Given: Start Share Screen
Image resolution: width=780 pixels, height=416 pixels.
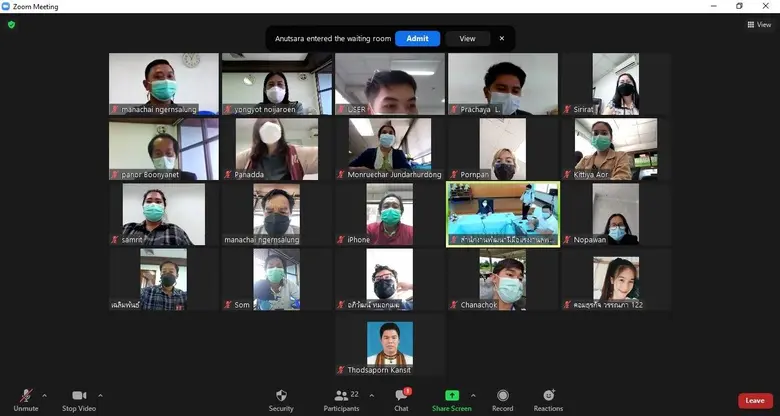Looking at the screenshot, I should coord(451,399).
